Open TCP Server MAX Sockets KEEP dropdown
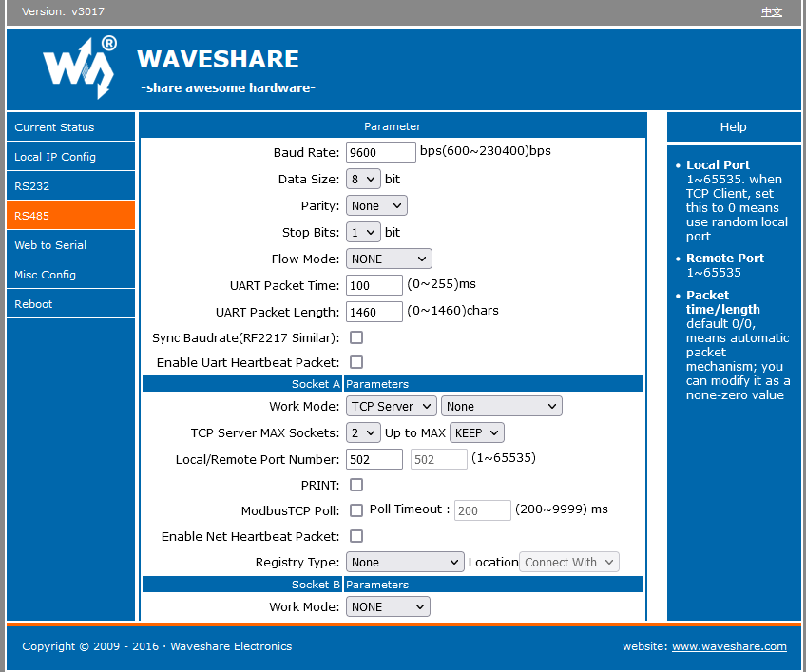806x672 pixels. 476,432
